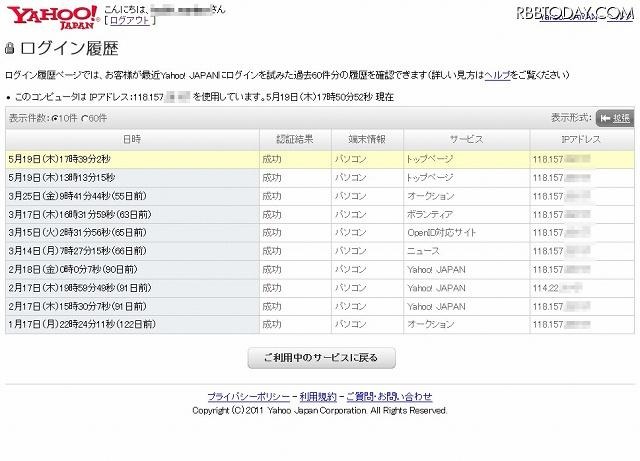Select the 60件 display count radio button
Screen dimensions: 640x461
pyautogui.click(x=85, y=119)
